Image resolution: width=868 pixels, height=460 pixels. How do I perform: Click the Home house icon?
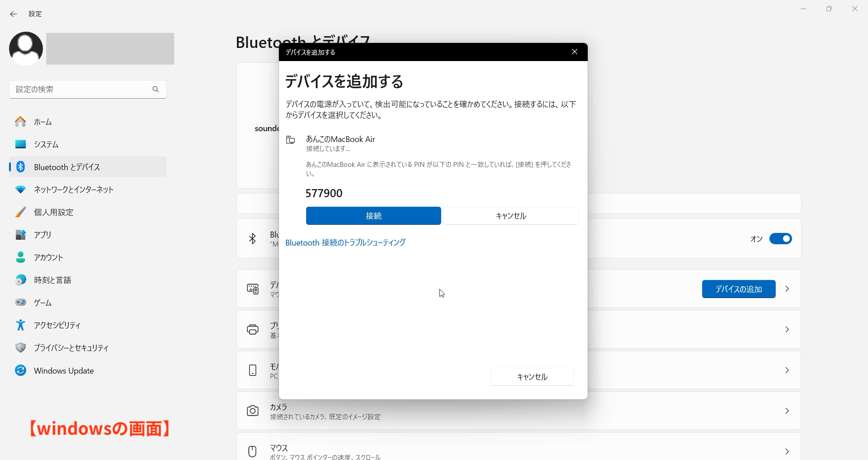pos(20,122)
